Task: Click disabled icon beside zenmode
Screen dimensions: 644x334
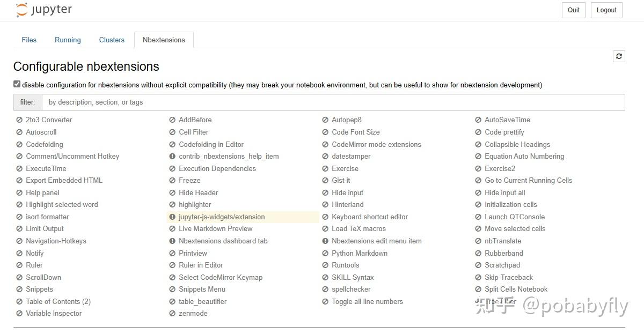Action: (172, 314)
